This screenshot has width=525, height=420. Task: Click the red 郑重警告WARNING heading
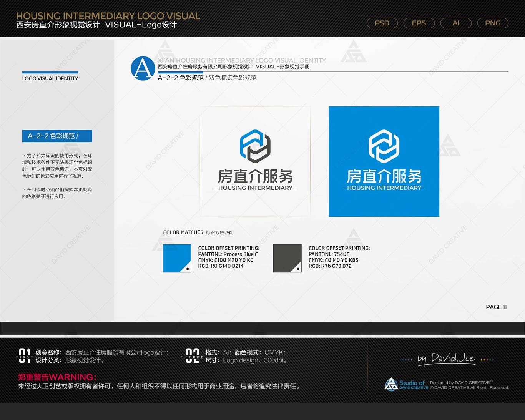pos(57,377)
